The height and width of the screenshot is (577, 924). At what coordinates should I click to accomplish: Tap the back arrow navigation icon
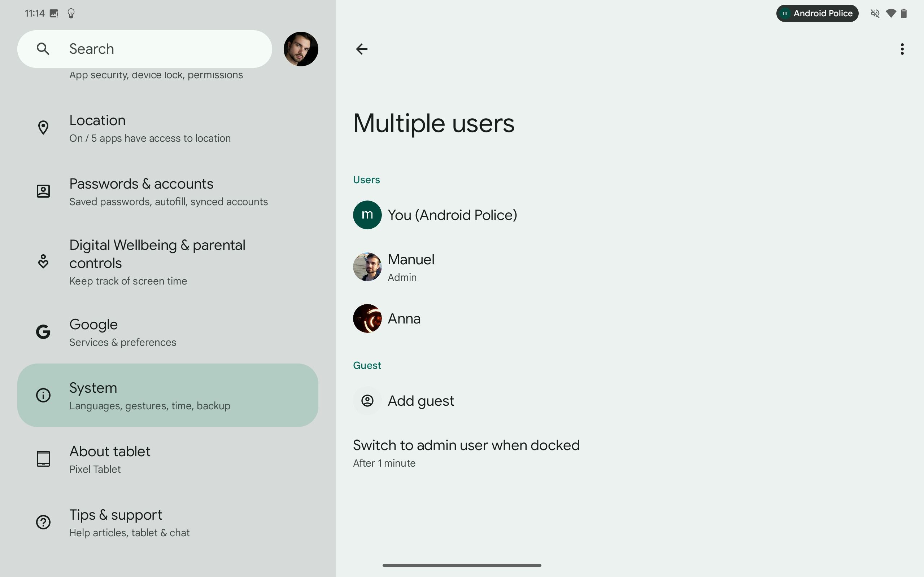tap(361, 49)
